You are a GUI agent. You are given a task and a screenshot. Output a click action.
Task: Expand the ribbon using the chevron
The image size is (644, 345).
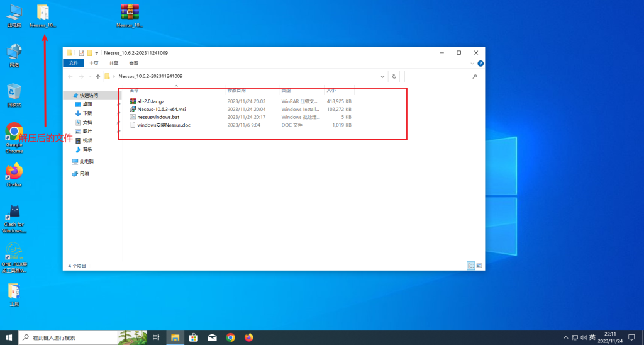[473, 64]
